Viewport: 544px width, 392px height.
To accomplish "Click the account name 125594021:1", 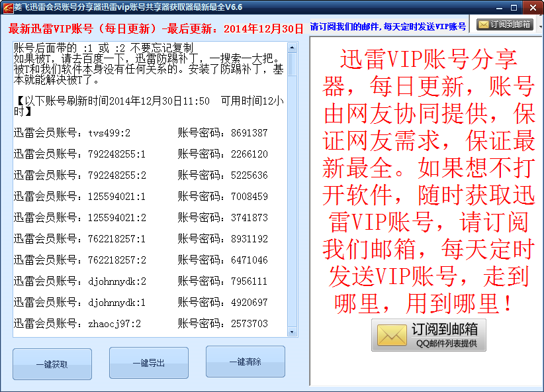I will [117, 197].
